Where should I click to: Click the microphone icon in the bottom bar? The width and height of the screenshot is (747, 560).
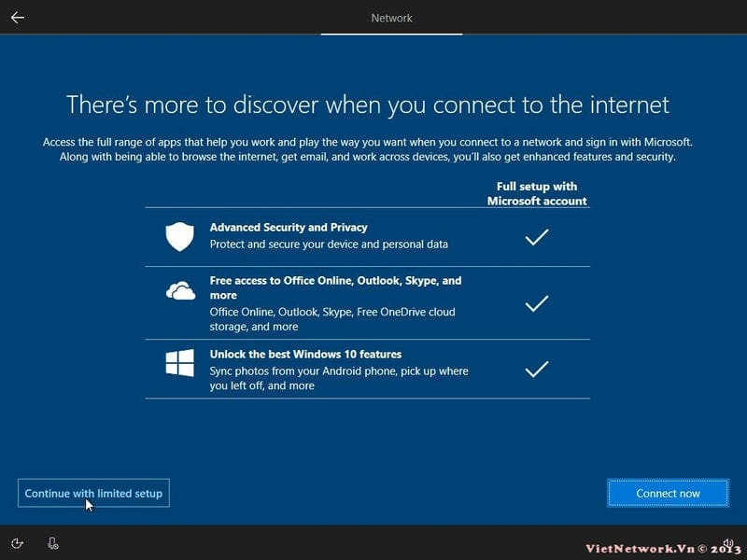click(x=53, y=543)
